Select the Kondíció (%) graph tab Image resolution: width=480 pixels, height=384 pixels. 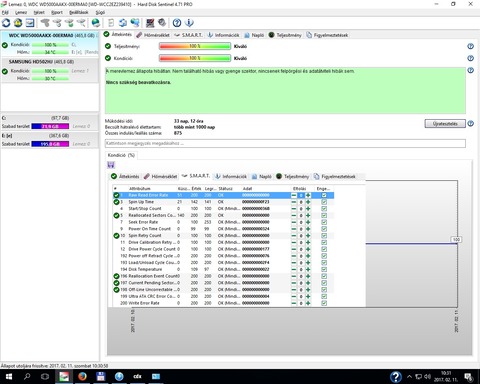coord(121,155)
